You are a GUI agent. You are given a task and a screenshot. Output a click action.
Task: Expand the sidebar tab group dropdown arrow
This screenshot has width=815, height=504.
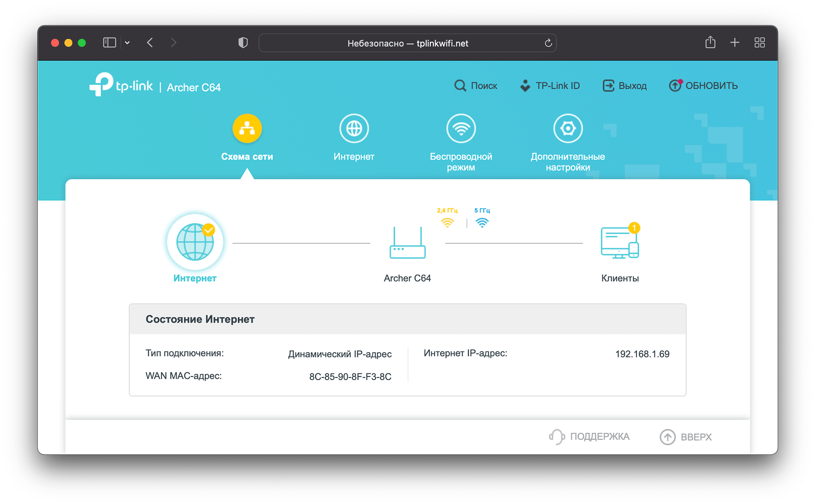(x=127, y=43)
